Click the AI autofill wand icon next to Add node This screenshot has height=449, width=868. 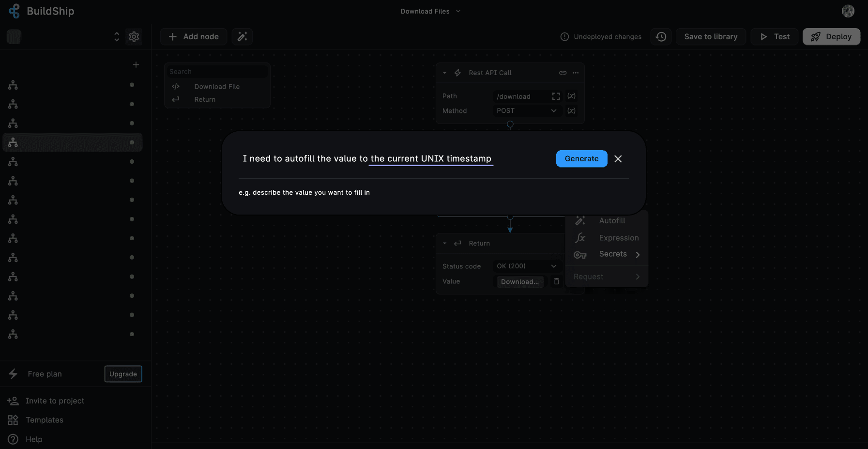242,36
